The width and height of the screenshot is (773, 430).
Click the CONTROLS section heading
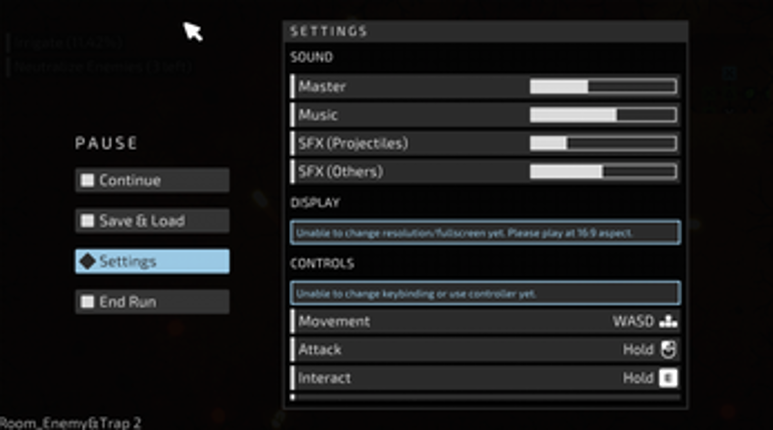point(322,263)
